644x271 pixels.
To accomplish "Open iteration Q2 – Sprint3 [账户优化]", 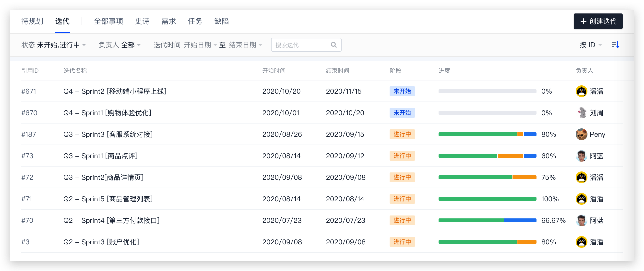I will coord(101,242).
